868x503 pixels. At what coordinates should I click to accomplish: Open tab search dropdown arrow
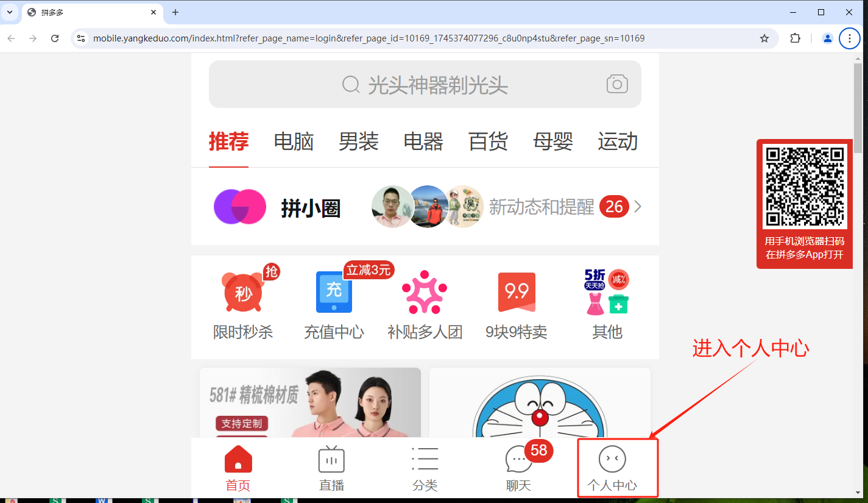click(x=10, y=12)
